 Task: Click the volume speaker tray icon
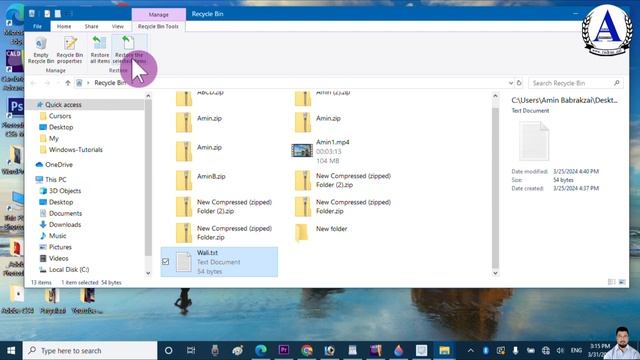(560, 351)
